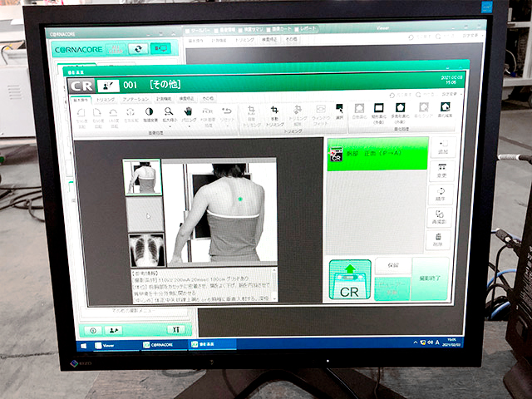This screenshot has height=399, width=532.
Task: Select the polygon blackening tool
Action: (x=401, y=108)
